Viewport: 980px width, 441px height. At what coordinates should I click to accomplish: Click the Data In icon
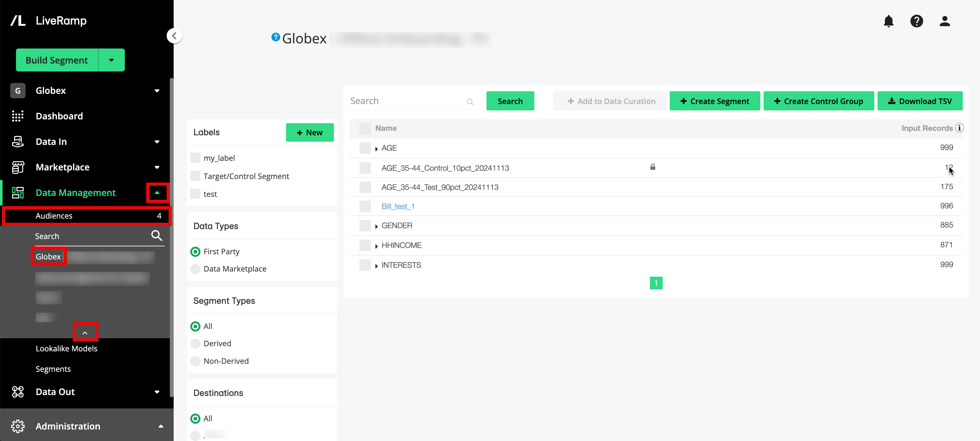[x=18, y=141]
